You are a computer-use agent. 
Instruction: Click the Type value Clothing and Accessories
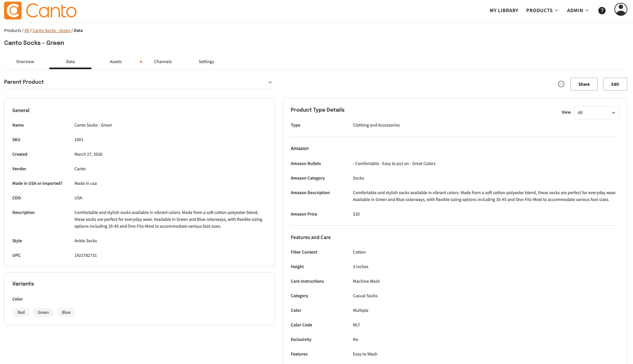pyautogui.click(x=376, y=125)
